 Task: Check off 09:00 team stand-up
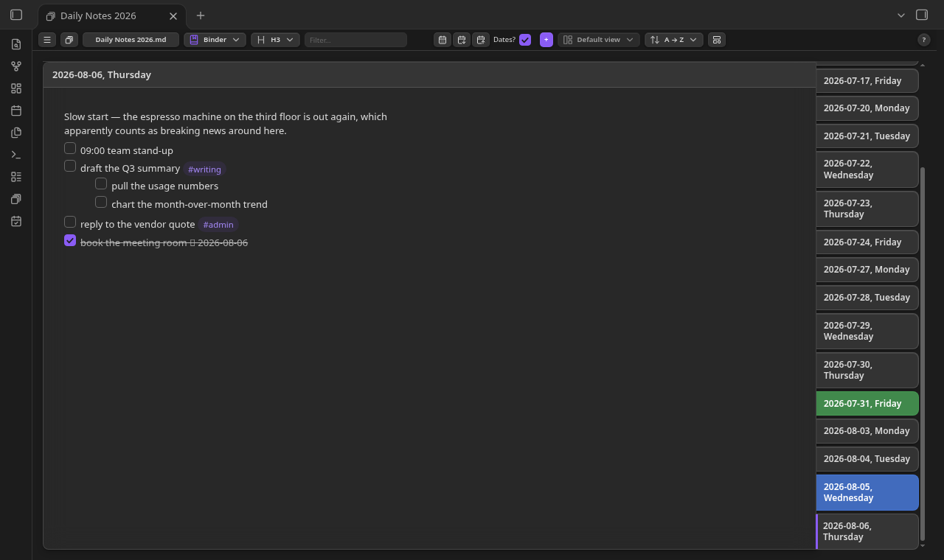click(x=70, y=149)
